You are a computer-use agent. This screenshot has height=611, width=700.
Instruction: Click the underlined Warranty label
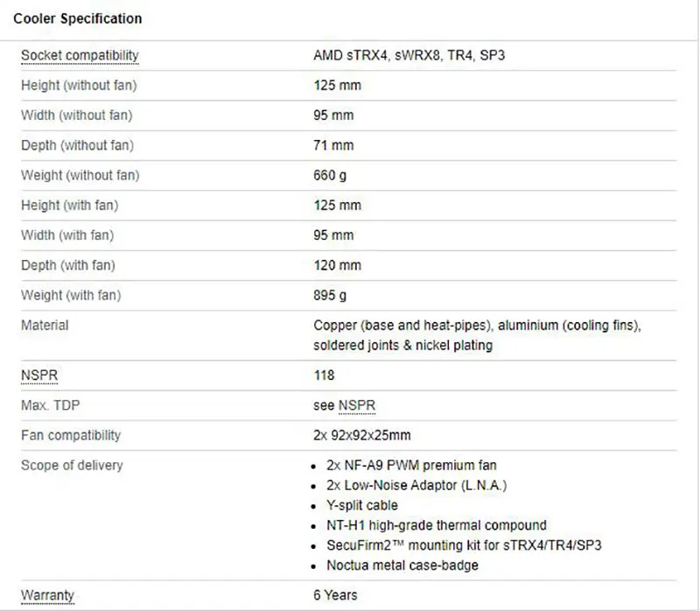(x=47, y=595)
